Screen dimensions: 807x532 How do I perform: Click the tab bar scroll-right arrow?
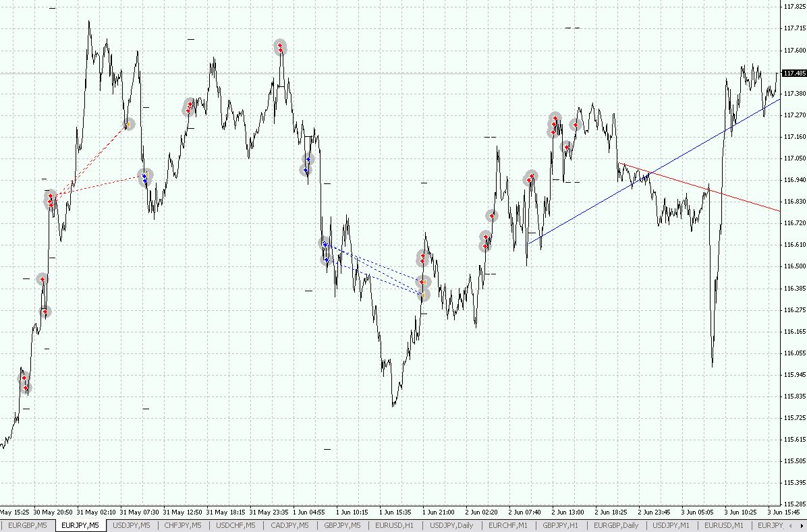(801, 525)
